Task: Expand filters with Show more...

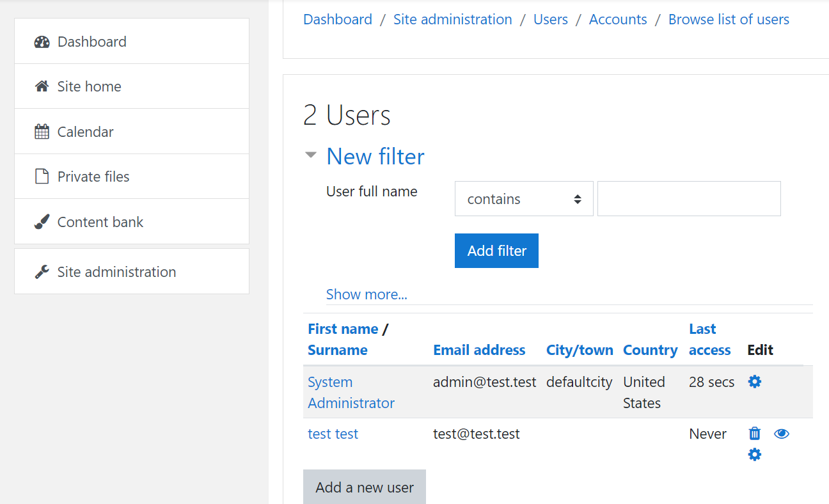Action: point(367,294)
